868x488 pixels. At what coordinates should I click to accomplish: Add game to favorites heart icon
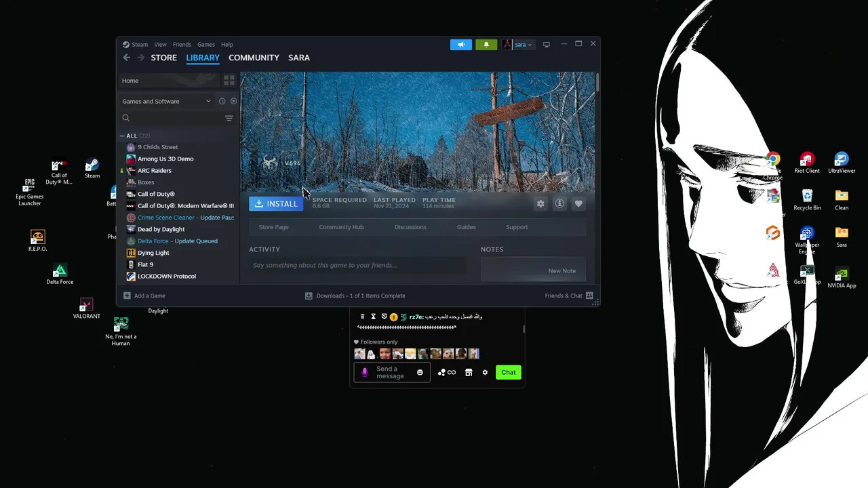coord(578,203)
